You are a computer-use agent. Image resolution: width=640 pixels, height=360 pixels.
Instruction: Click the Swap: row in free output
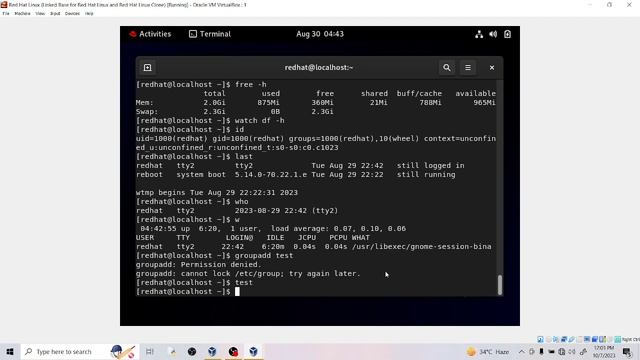click(235, 111)
